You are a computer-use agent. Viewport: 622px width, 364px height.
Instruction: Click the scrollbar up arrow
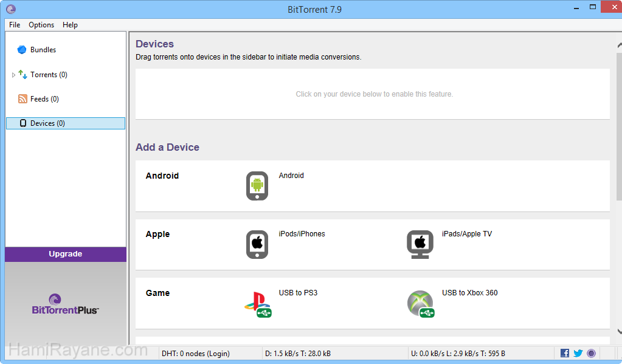pyautogui.click(x=619, y=46)
